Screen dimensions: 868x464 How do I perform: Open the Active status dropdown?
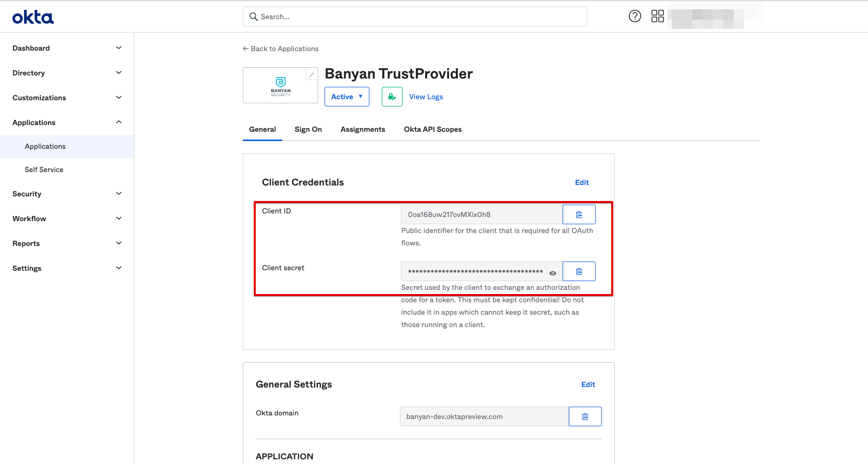tap(347, 97)
